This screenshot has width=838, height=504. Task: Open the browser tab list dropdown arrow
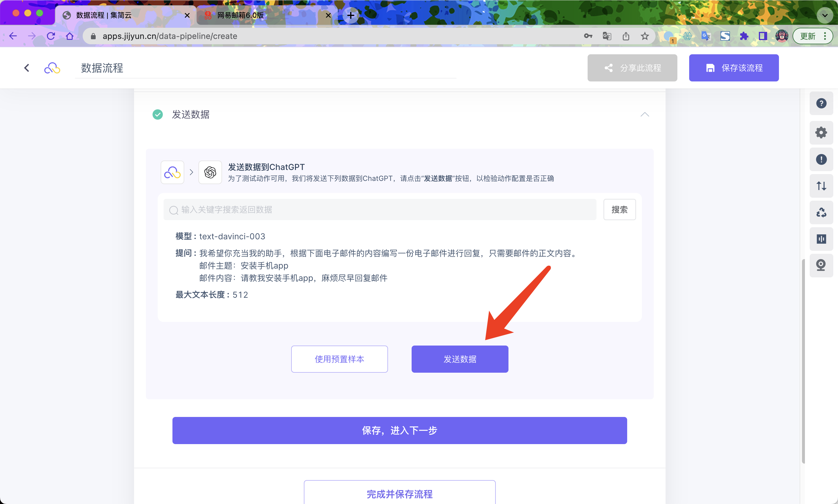pos(825,15)
